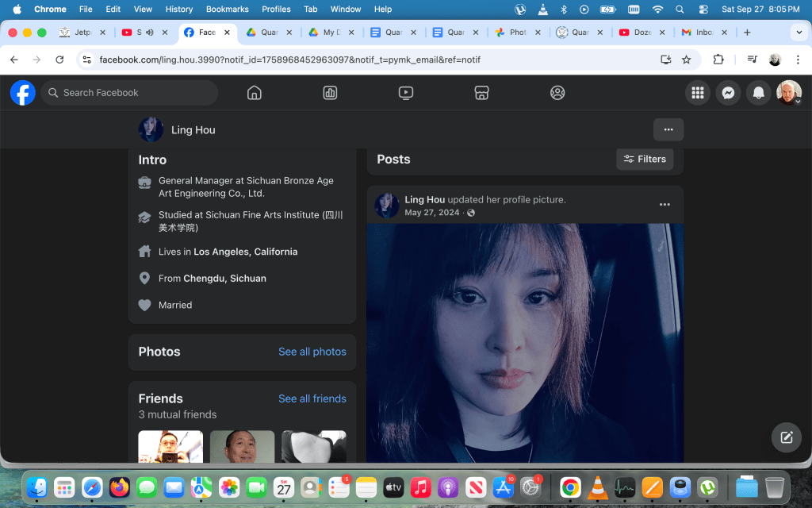Open the Marketplace icon
This screenshot has height=508, width=812.
[x=481, y=93]
